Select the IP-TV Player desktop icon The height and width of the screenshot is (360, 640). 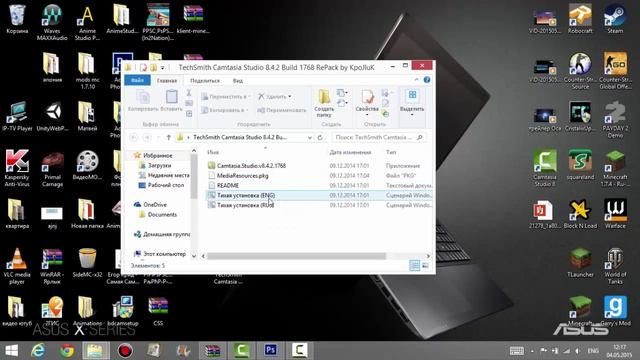17,117
